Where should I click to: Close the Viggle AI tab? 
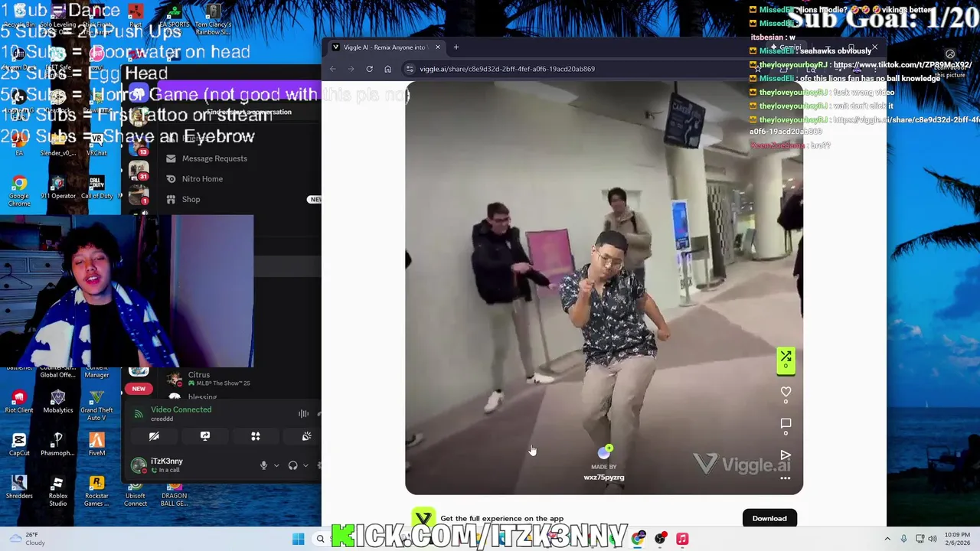tap(438, 47)
